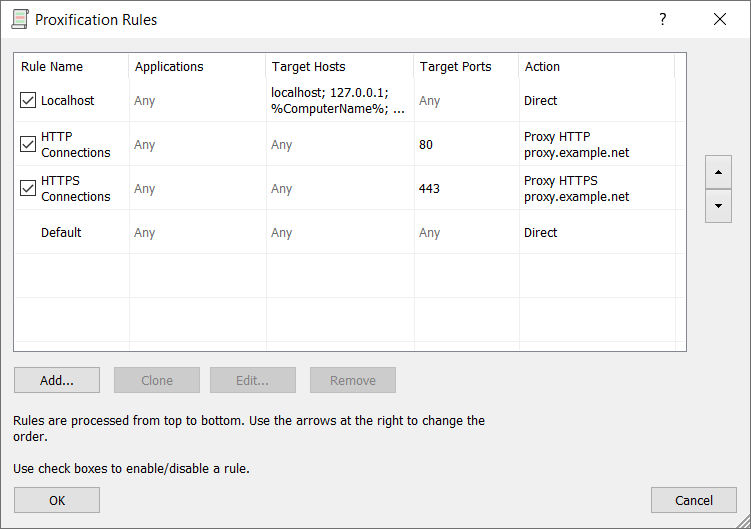
Task: Cancel the rule changes
Action: click(x=693, y=500)
